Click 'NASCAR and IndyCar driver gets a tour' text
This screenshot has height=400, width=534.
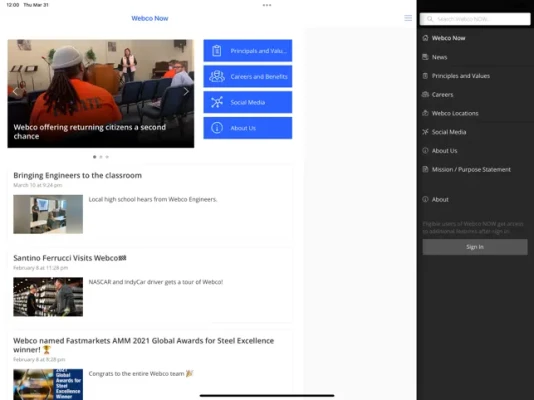pos(156,282)
